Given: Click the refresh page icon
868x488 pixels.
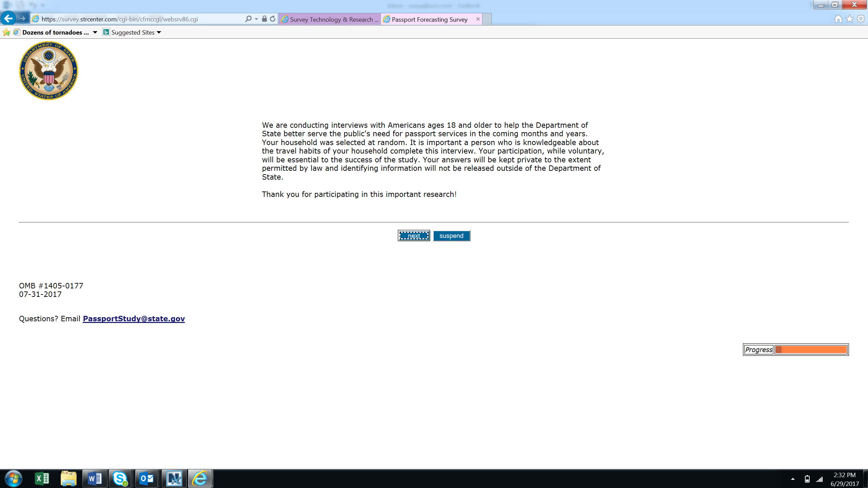Looking at the screenshot, I should point(273,19).
